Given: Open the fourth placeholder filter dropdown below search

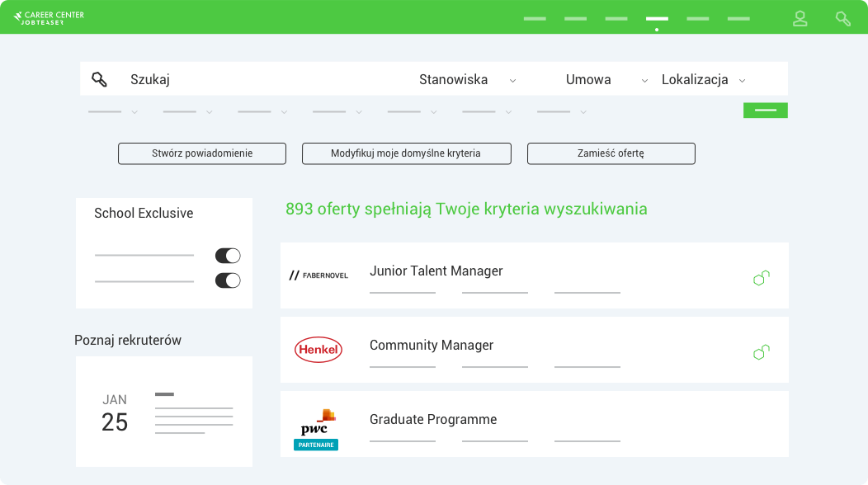Looking at the screenshot, I should pos(337,112).
